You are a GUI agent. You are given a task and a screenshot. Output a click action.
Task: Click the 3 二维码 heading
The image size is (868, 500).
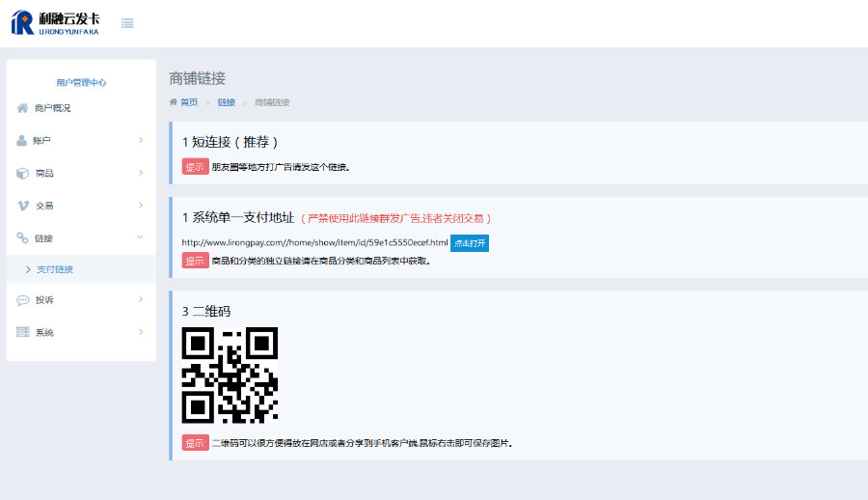(x=206, y=311)
